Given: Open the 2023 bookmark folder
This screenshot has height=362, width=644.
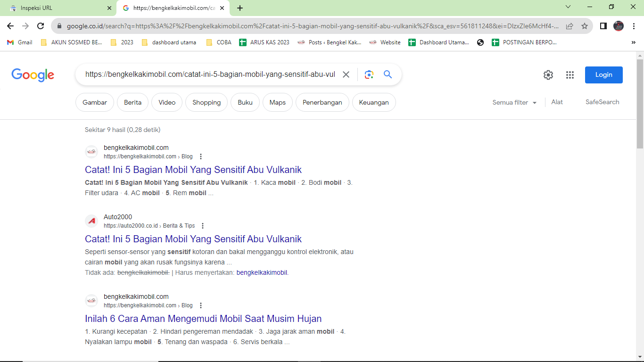Looking at the screenshot, I should point(122,42).
